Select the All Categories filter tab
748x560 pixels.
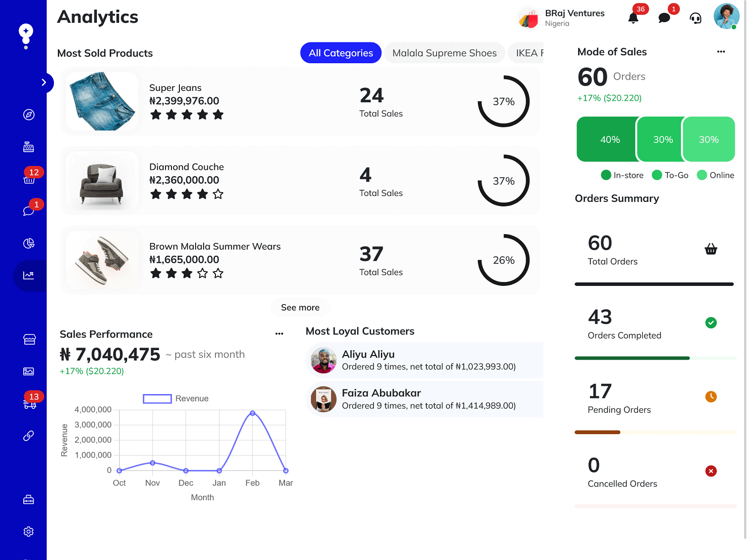pos(340,53)
